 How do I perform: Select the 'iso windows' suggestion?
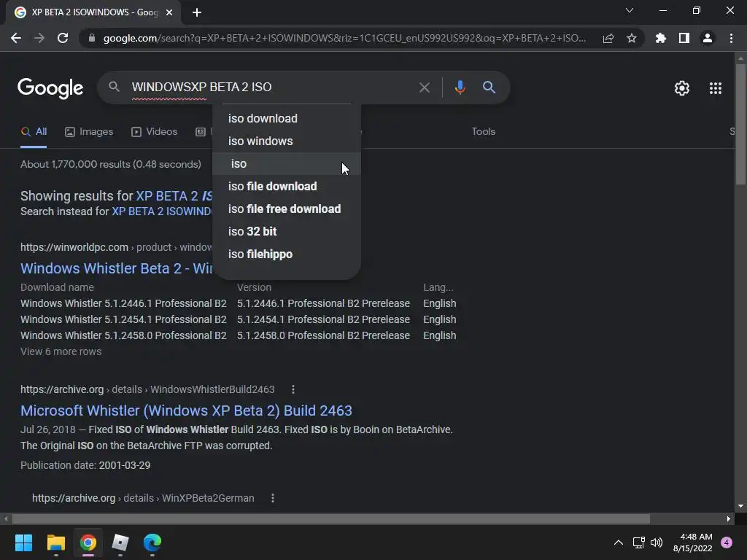click(286, 141)
